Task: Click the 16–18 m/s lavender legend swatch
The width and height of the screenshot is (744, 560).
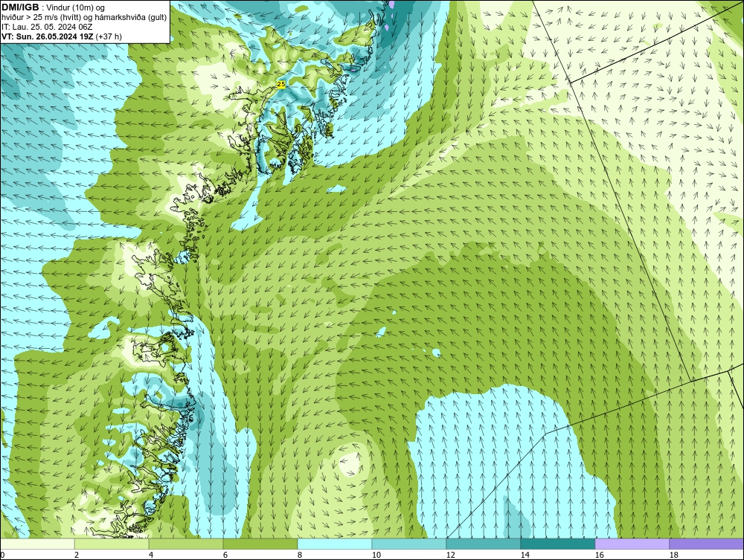Action: tap(632, 544)
